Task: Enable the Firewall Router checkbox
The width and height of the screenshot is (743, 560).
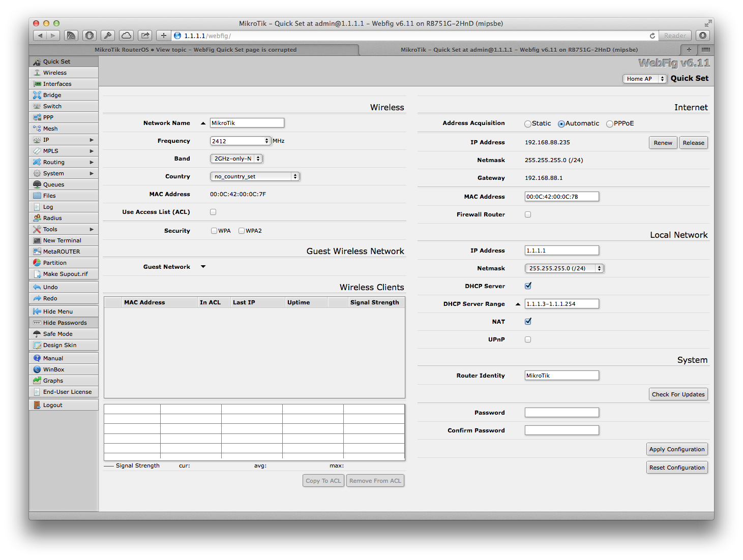Action: pyautogui.click(x=527, y=214)
